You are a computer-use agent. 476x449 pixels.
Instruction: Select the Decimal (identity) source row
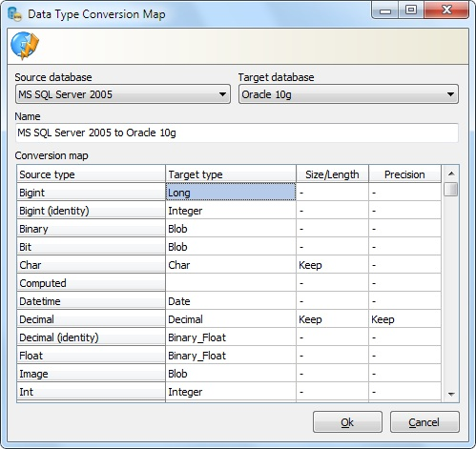pyautogui.click(x=92, y=337)
